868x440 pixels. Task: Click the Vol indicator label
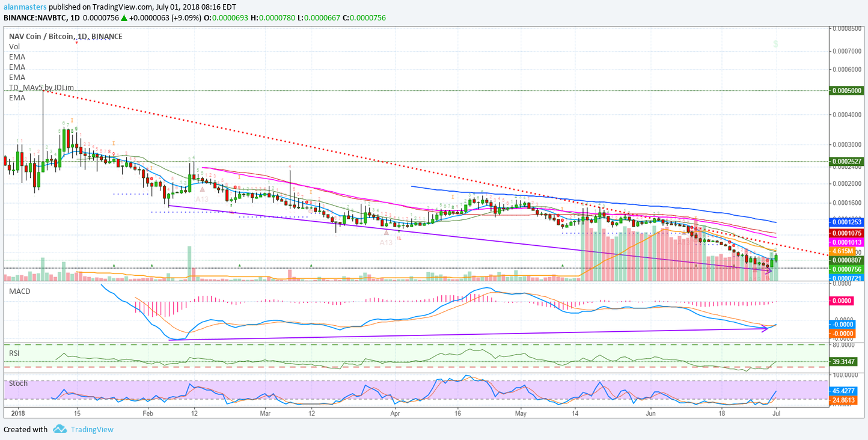point(14,46)
